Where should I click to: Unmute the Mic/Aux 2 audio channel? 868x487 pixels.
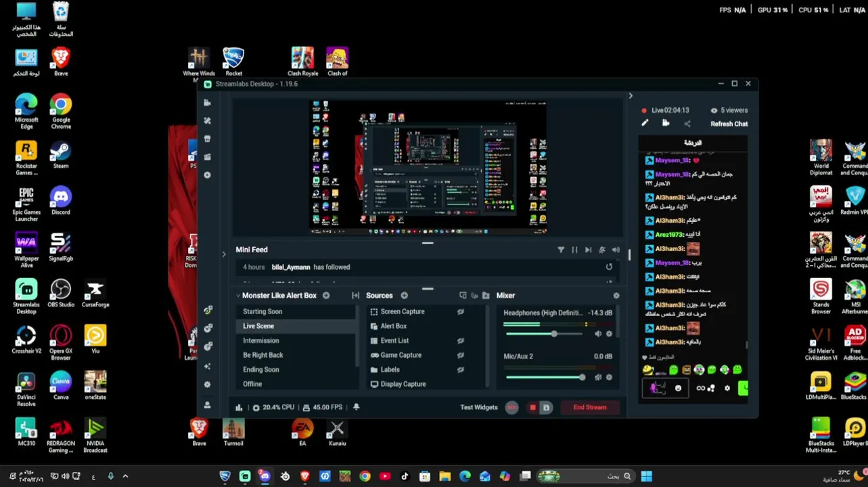click(598, 377)
